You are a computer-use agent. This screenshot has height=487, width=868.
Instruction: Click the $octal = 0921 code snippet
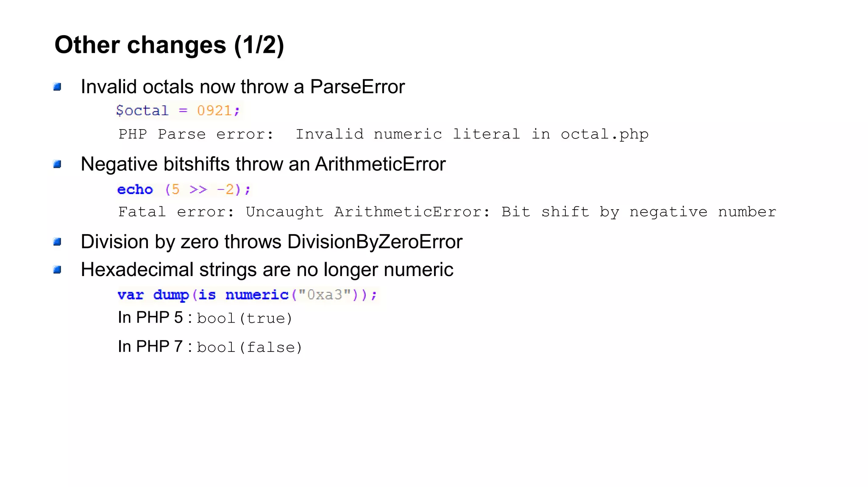coord(178,111)
